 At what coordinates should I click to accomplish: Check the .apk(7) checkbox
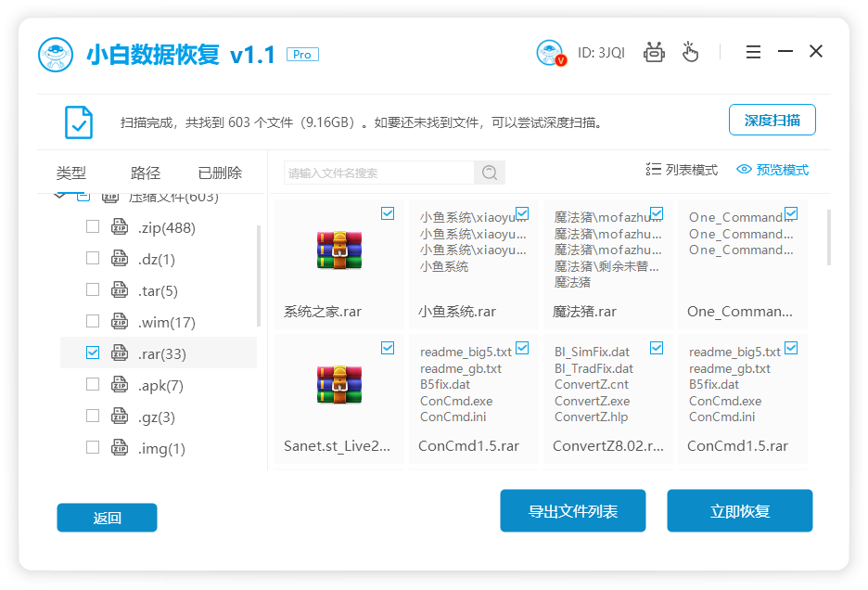pyautogui.click(x=93, y=384)
